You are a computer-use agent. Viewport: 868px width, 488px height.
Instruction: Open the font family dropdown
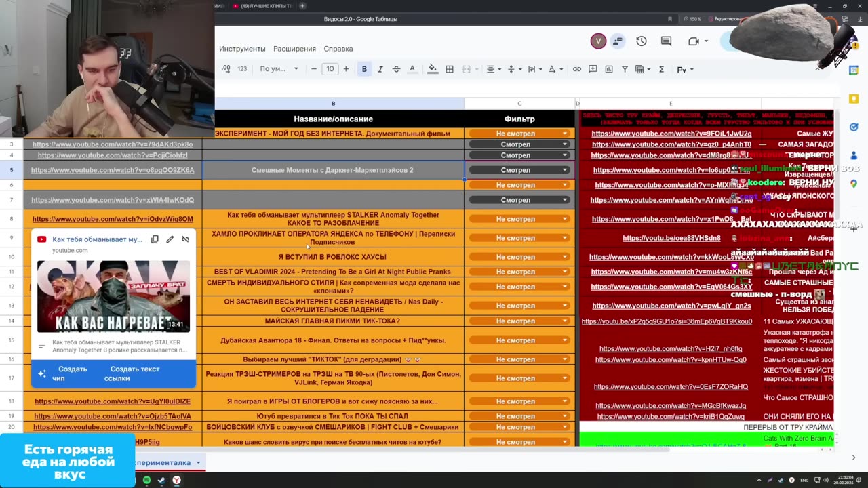[279, 69]
